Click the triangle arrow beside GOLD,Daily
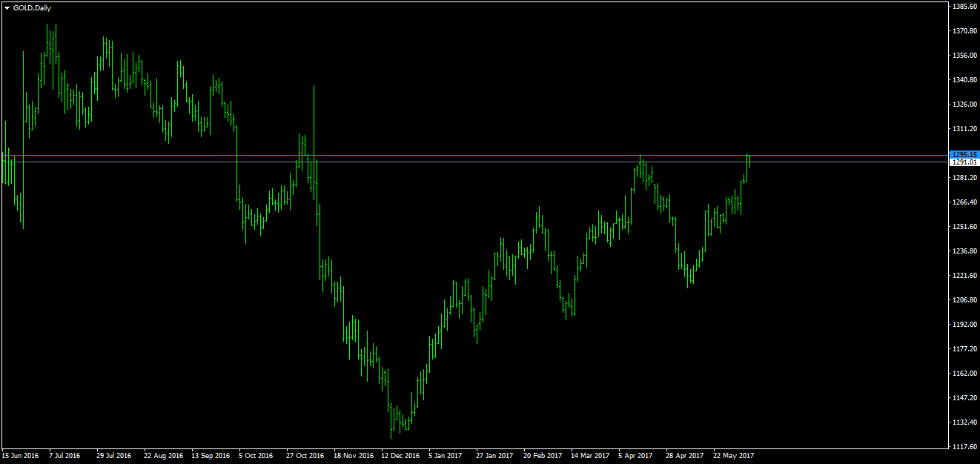The image size is (980, 464). (x=7, y=7)
